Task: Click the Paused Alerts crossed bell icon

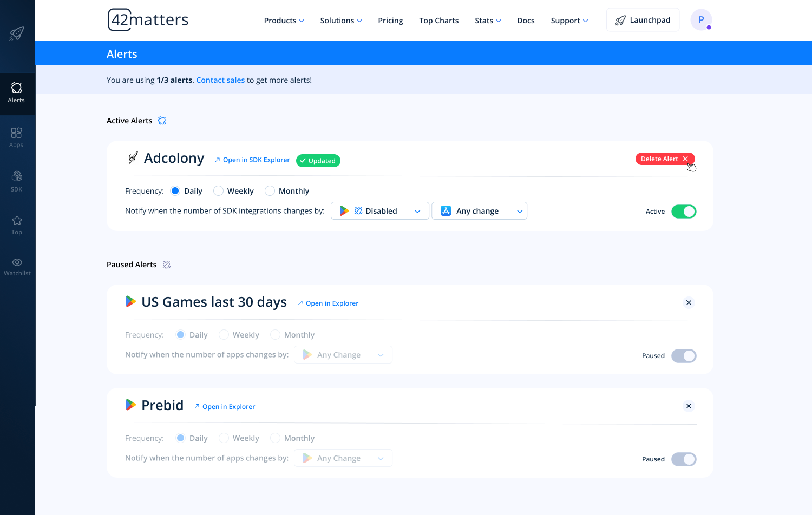Action: (167, 265)
